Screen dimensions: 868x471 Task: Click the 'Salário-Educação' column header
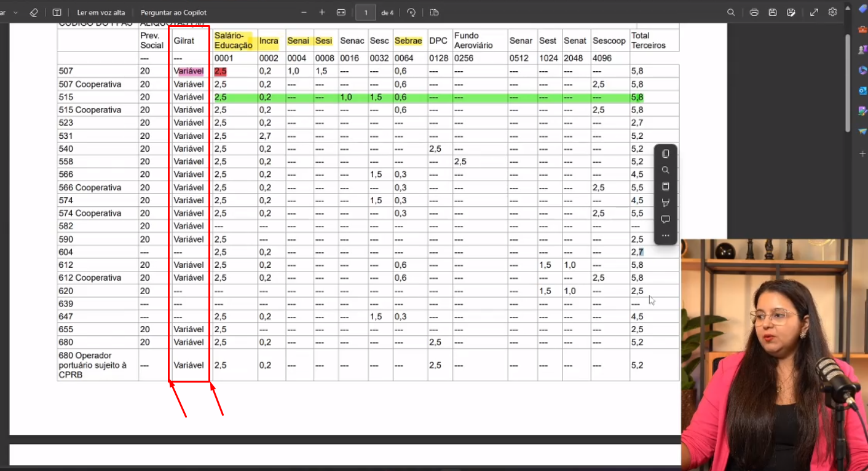(x=234, y=41)
